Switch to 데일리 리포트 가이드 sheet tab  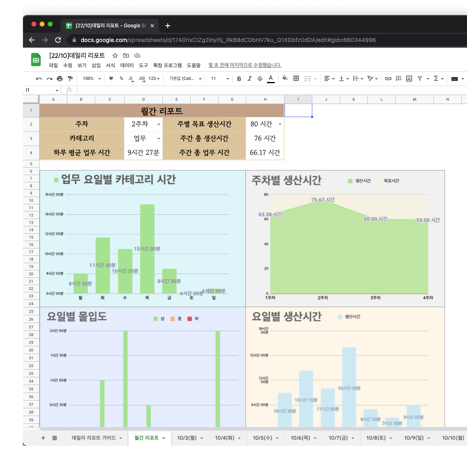point(93,438)
